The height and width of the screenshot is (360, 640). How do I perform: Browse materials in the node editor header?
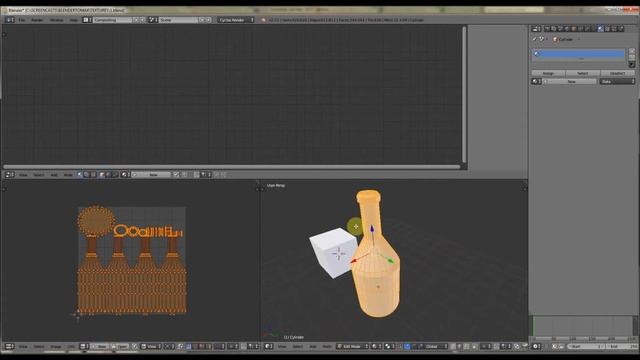coord(125,175)
